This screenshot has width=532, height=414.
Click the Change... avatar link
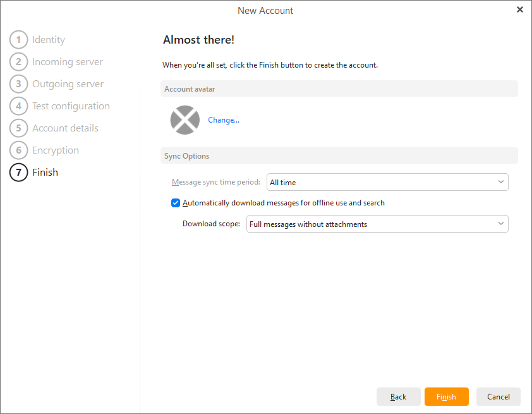pos(224,120)
